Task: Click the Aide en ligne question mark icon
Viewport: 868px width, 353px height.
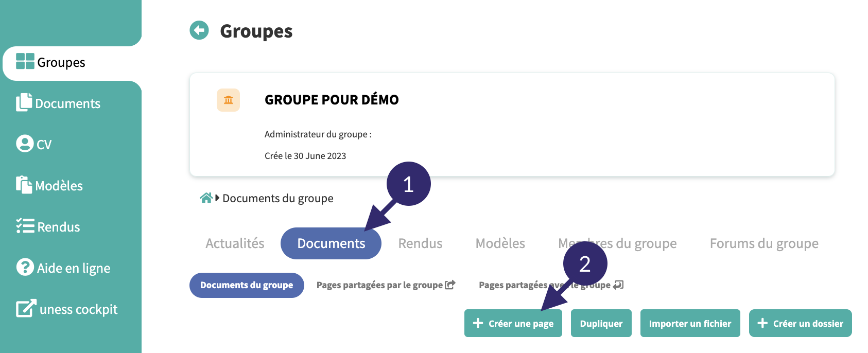Action: click(25, 267)
